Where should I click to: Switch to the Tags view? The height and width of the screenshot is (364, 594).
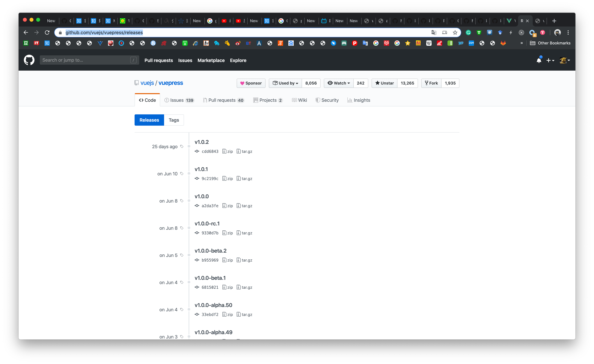174,120
